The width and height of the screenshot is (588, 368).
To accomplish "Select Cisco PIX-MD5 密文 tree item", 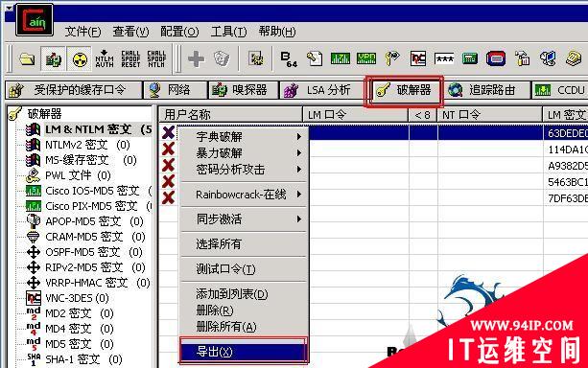I will pyautogui.click(x=98, y=206).
